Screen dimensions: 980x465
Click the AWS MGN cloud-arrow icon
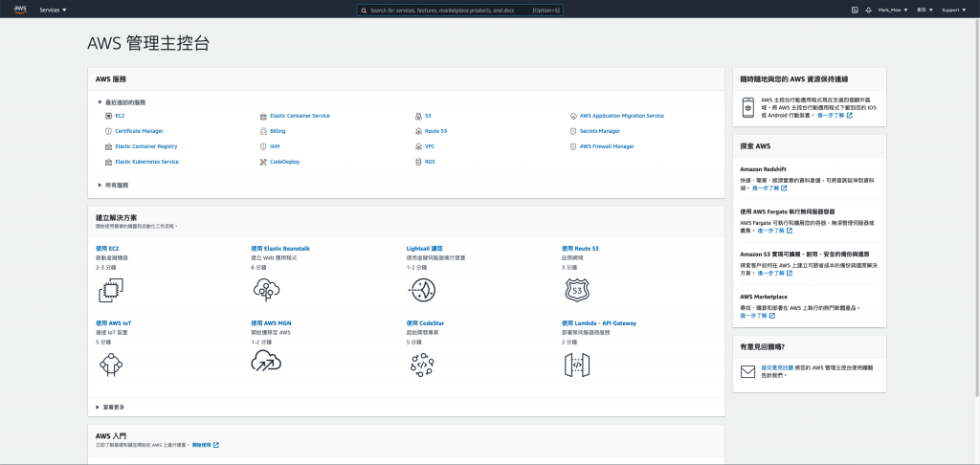[266, 362]
